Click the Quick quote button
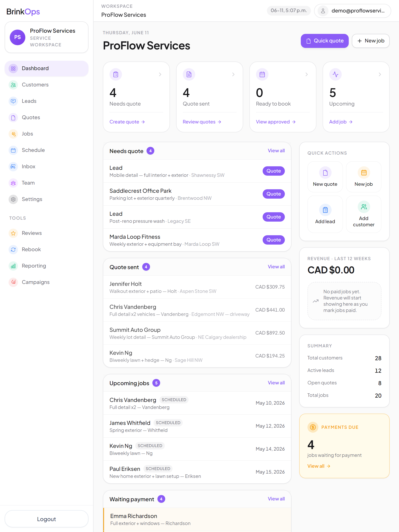The image size is (399, 532). 325,41
